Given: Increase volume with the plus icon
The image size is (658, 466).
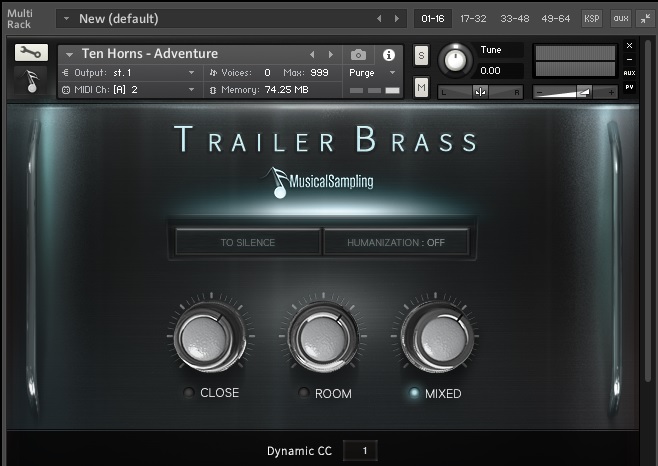Looking at the screenshot, I should click(611, 92).
